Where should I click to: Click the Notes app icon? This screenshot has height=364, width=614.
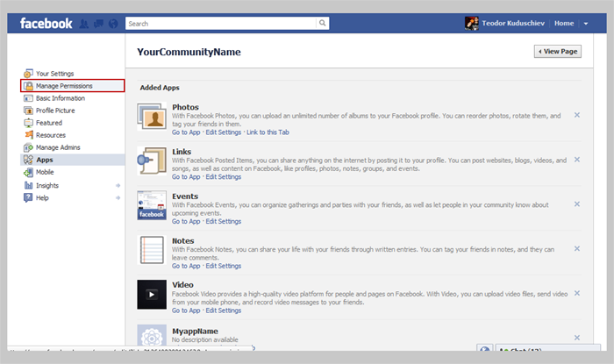click(x=152, y=250)
